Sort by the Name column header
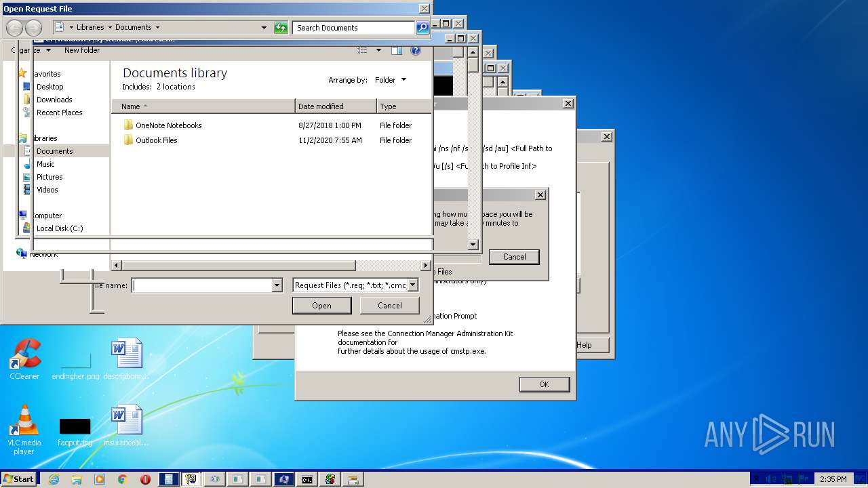The height and width of the screenshot is (488, 868). coord(203,106)
